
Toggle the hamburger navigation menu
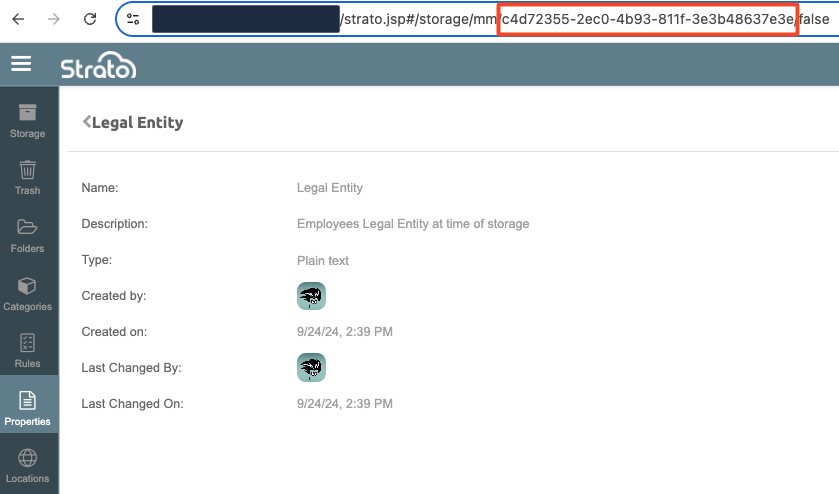click(x=21, y=65)
